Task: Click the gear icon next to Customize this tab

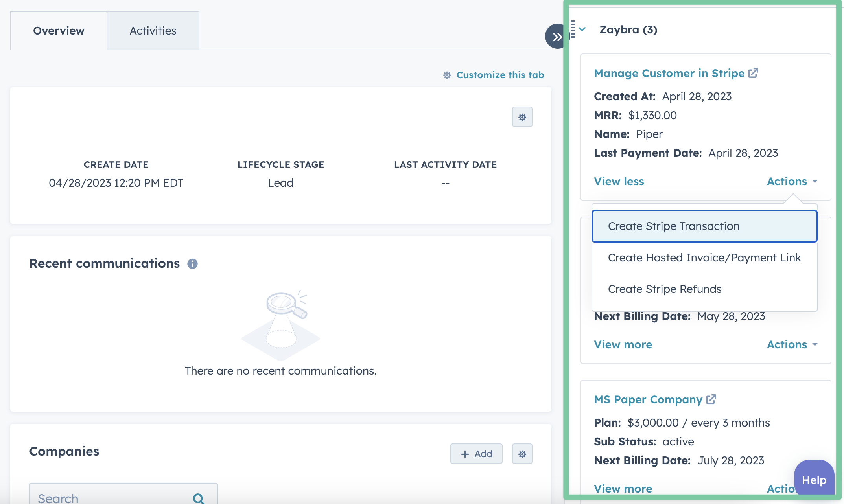Action: [447, 75]
